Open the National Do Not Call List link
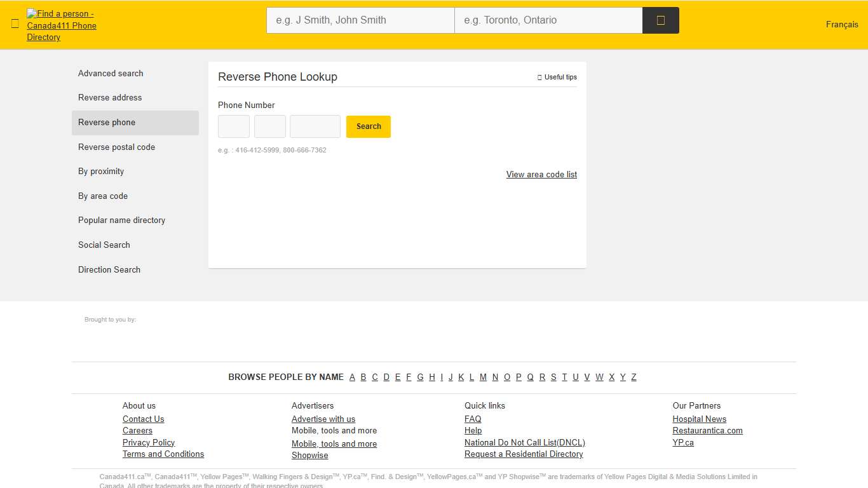Viewport: 868px width, 488px height. click(x=524, y=442)
